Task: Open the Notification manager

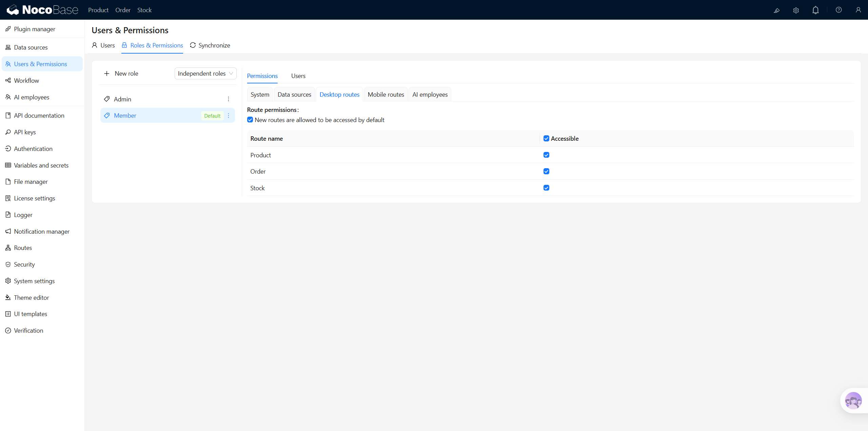Action: pos(42,231)
